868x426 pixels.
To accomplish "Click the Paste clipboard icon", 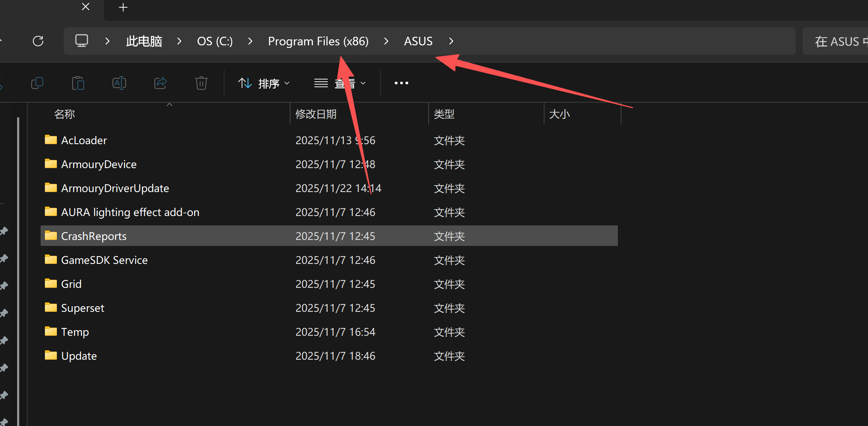I will (x=78, y=83).
